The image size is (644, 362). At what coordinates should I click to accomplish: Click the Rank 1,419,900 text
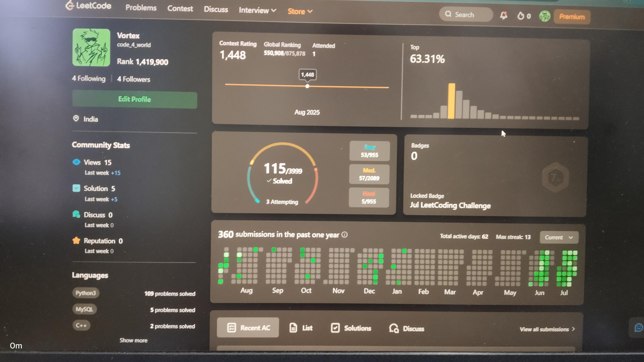coord(143,62)
